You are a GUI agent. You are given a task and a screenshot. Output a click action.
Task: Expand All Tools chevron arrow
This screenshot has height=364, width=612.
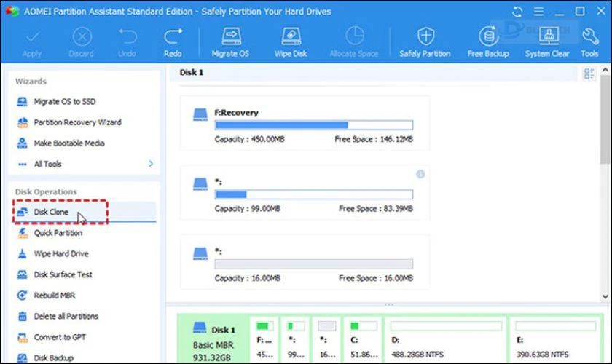151,164
